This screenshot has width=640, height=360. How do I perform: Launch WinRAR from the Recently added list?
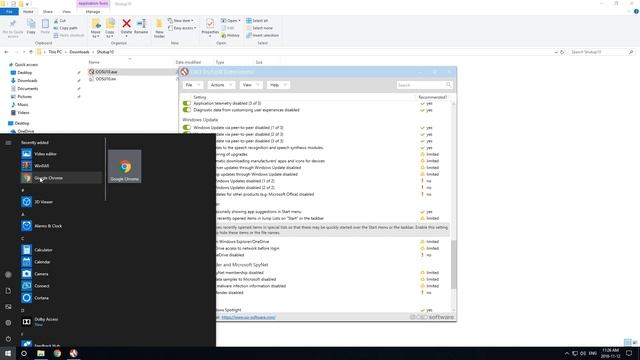tap(61, 166)
